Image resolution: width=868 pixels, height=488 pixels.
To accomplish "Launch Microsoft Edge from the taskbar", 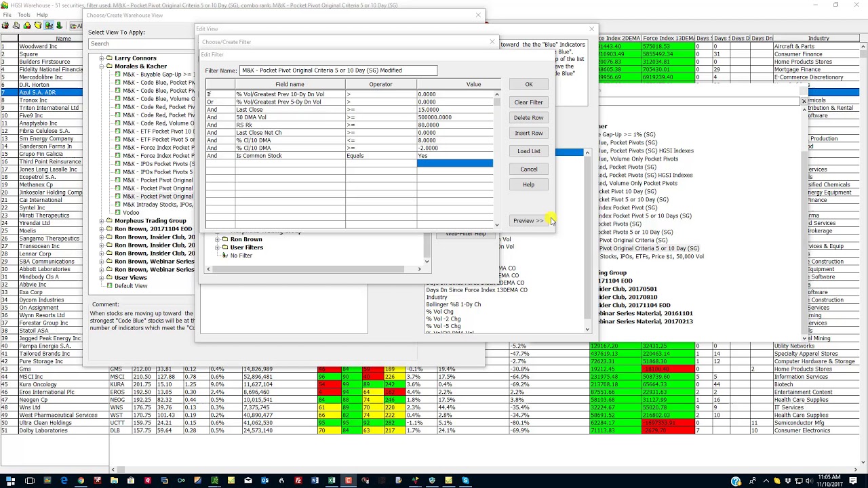I will pyautogui.click(x=64, y=481).
